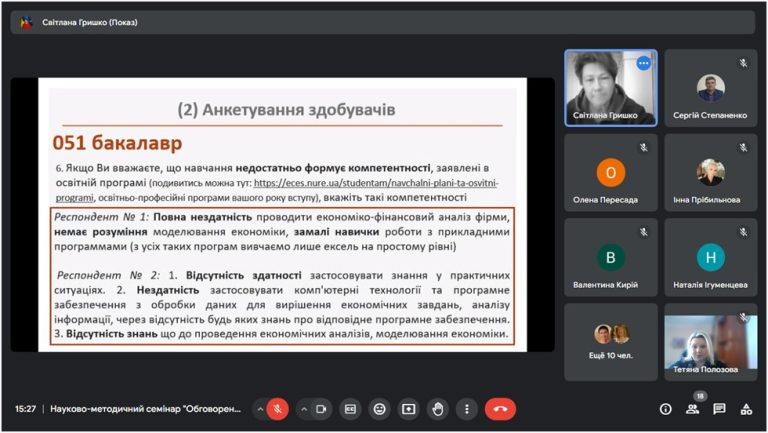
Task: Click Сергій Степаненко's participant tile
Action: point(711,88)
